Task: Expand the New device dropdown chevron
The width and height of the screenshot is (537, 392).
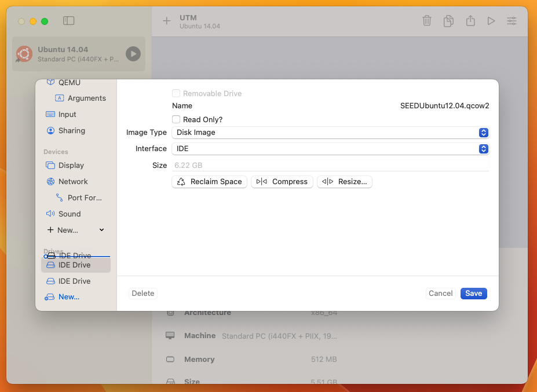Action: click(102, 230)
